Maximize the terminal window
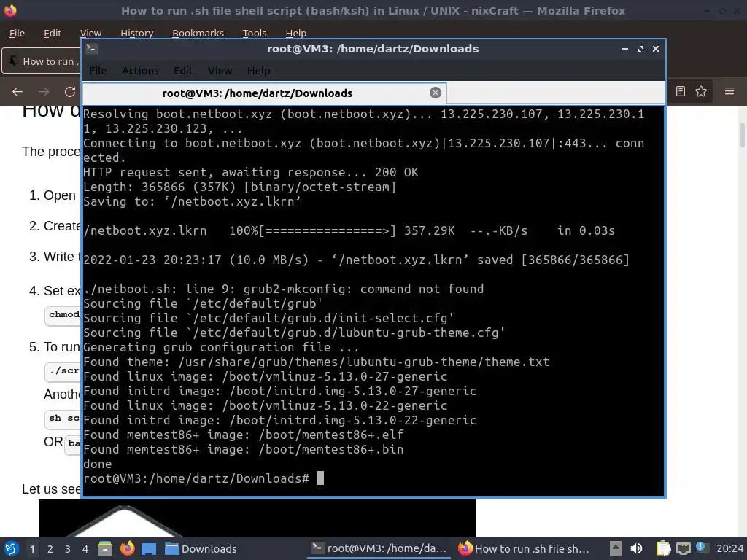 click(640, 49)
